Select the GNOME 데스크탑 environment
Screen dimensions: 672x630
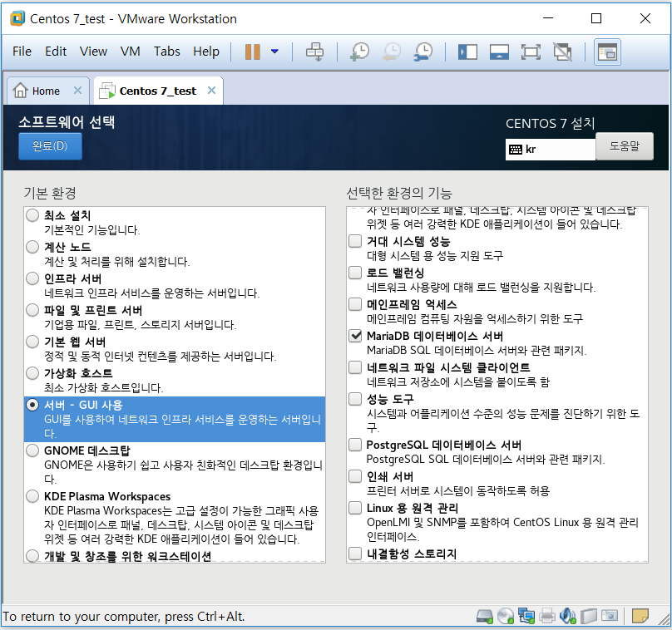(x=32, y=450)
